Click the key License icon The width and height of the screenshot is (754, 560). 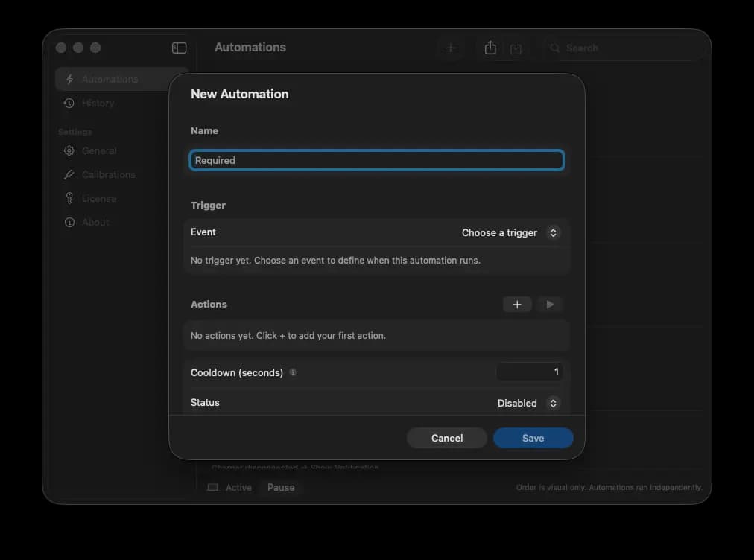[69, 198]
